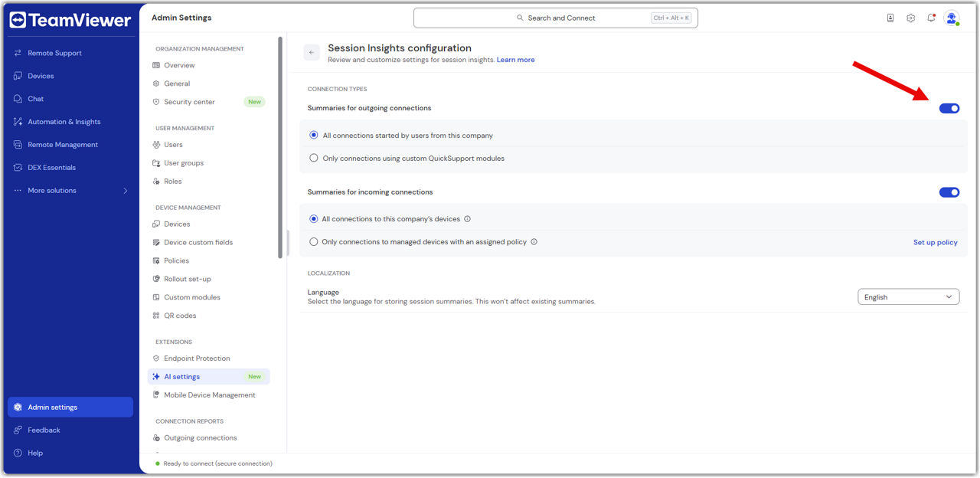The image size is (980, 478).
Task: Toggle Summaries for outgoing connections switch
Action: tap(949, 108)
